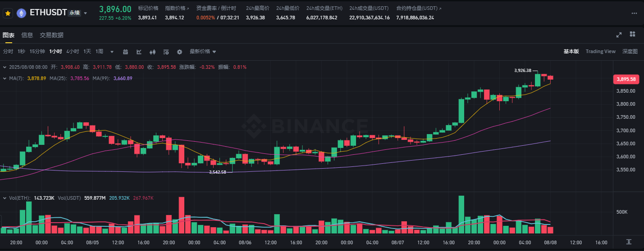Open the layout grid widgets icon
This screenshot has height=251, width=644.
pyautogui.click(x=632, y=35)
